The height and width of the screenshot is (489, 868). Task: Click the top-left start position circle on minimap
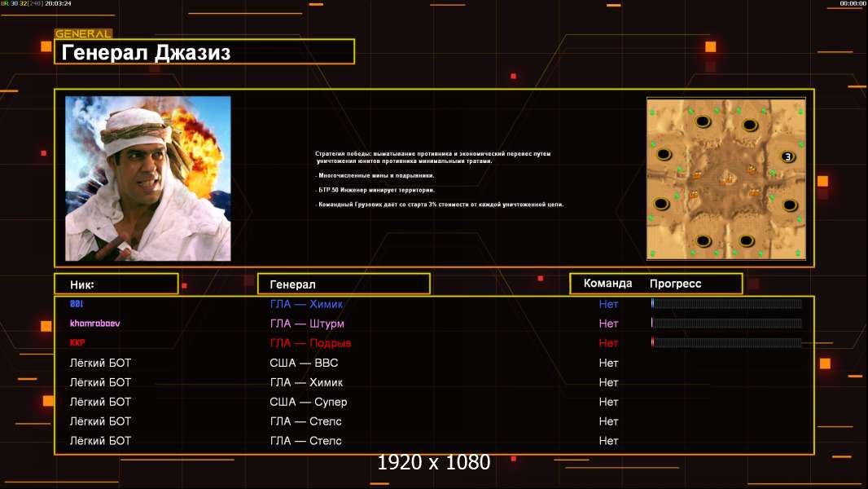pyautogui.click(x=702, y=121)
